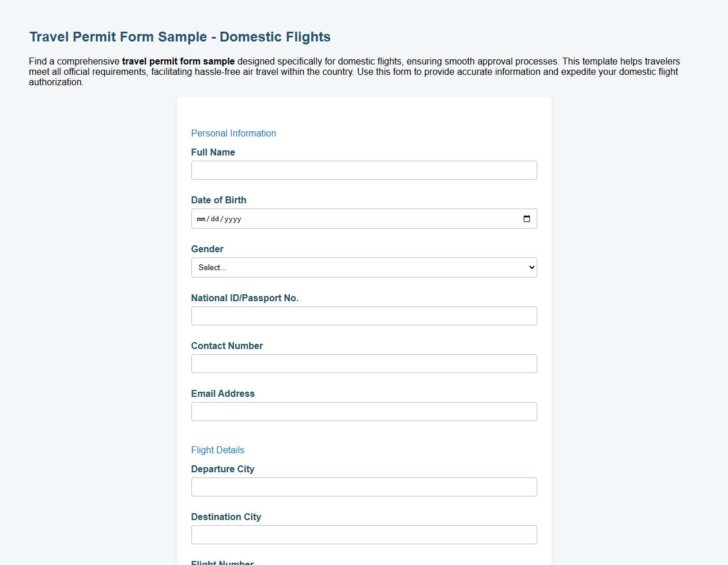Click the 'Flight Number' label
The width and height of the screenshot is (728, 565).
[x=222, y=562]
